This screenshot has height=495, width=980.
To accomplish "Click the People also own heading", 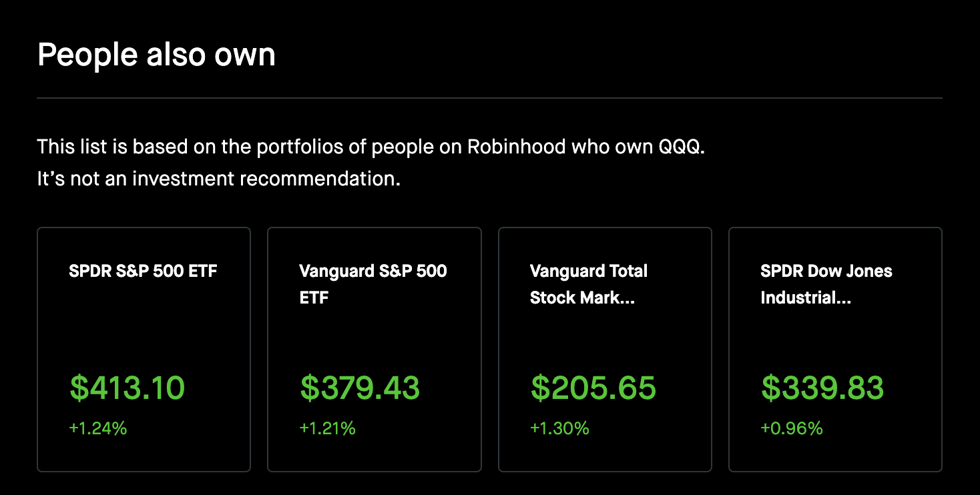I will click(156, 54).
